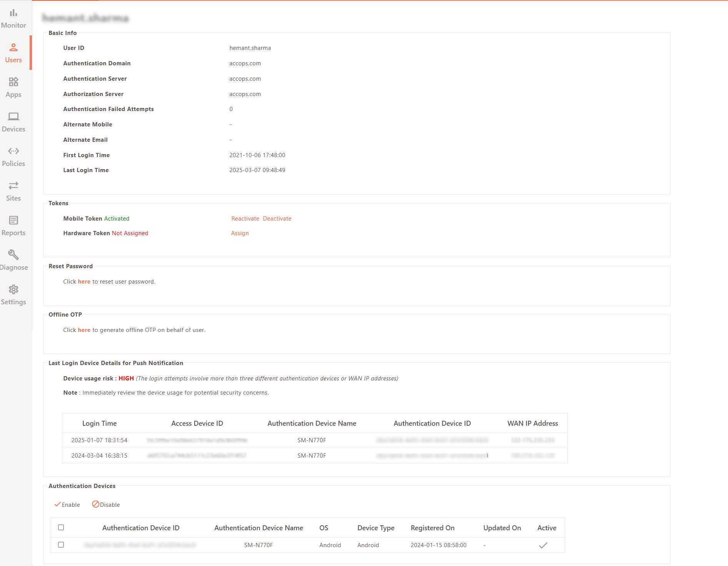
Task: Click the Login Time column header
Action: point(99,423)
